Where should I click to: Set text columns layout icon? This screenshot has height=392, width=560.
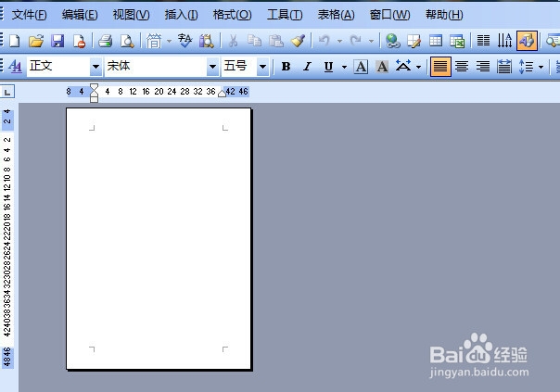484,41
